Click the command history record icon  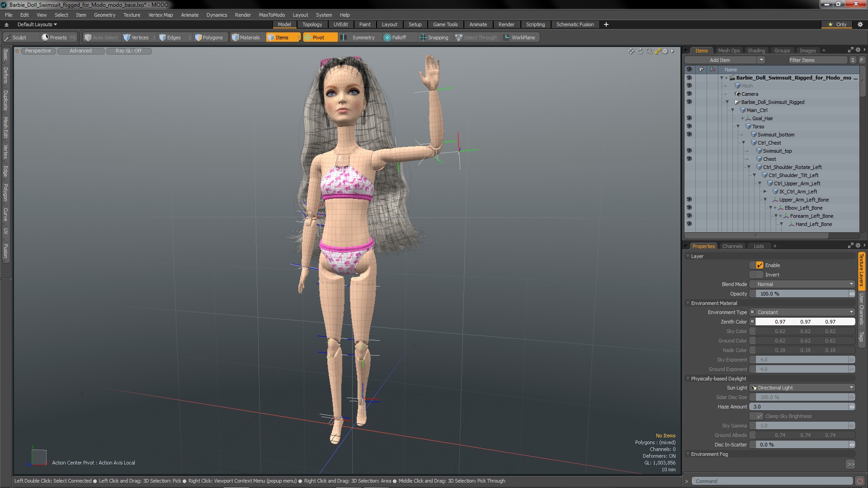pos(860,481)
